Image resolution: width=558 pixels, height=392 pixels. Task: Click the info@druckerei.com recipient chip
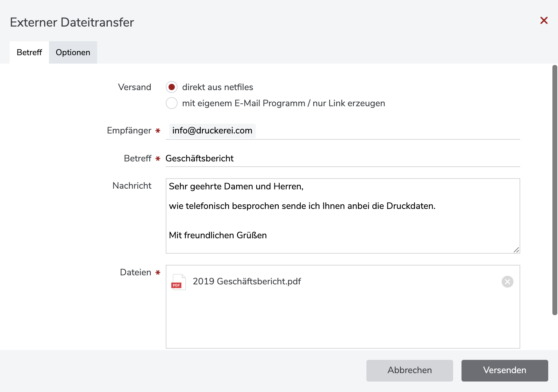point(212,131)
